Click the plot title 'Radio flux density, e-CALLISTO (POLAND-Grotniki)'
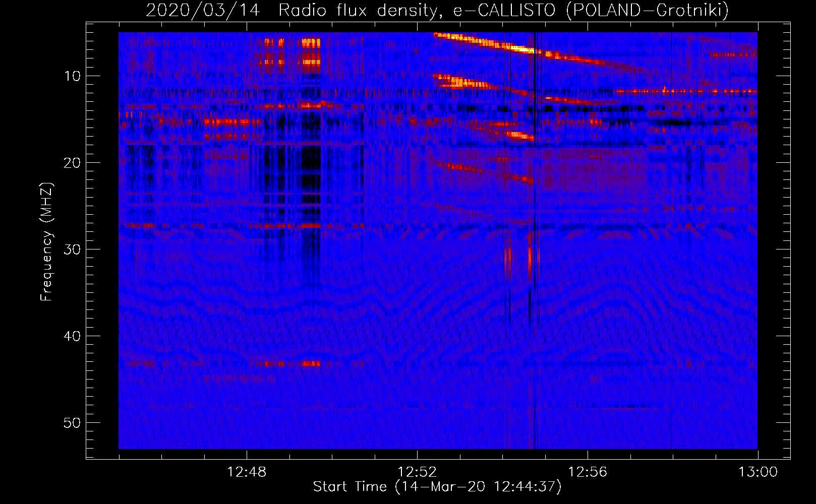Viewport: 816px width, 504px height. pos(503,10)
